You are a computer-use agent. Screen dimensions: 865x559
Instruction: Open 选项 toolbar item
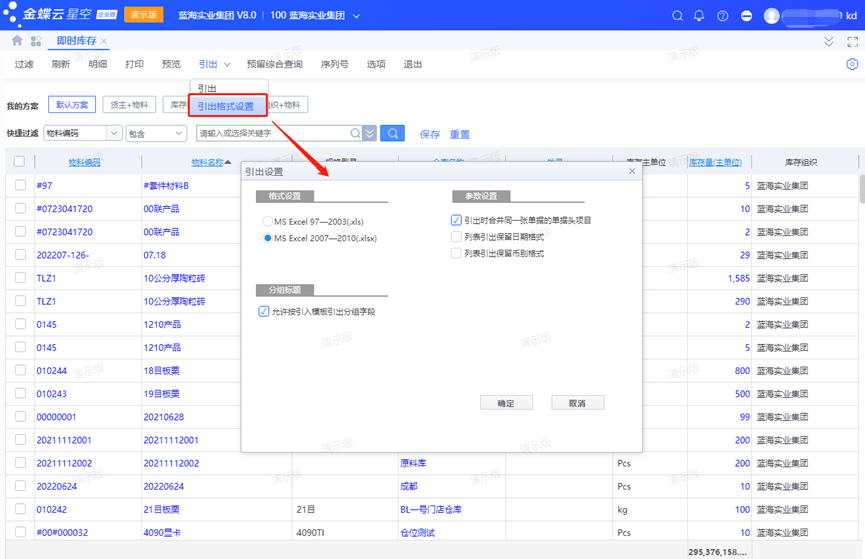(x=376, y=64)
